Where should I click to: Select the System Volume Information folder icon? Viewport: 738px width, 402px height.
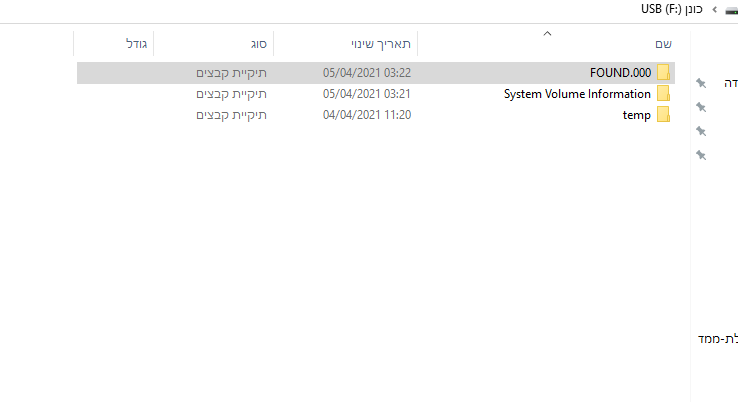coord(663,94)
